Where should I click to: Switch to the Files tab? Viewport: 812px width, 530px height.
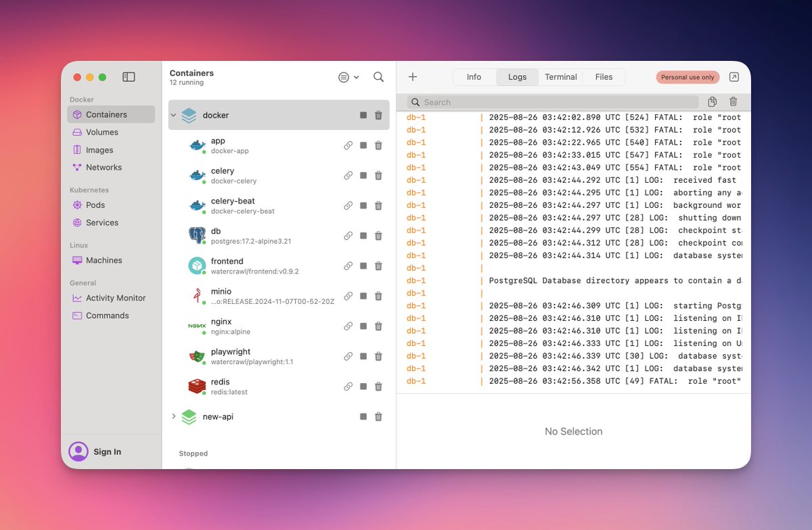pos(604,77)
